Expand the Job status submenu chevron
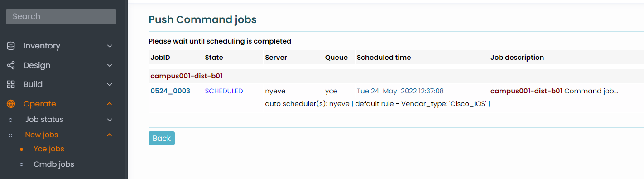The width and height of the screenshot is (644, 179). (109, 120)
